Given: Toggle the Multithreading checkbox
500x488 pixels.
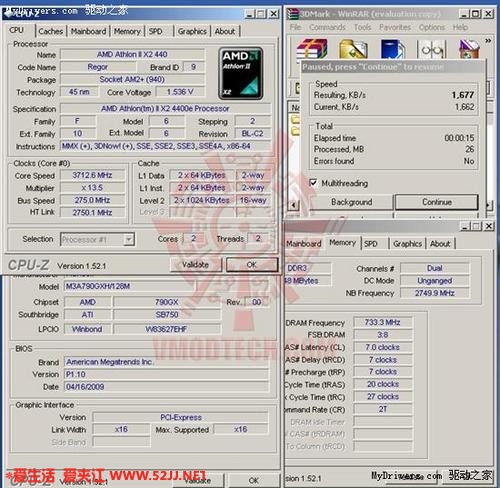Looking at the screenshot, I should pyautogui.click(x=313, y=183).
